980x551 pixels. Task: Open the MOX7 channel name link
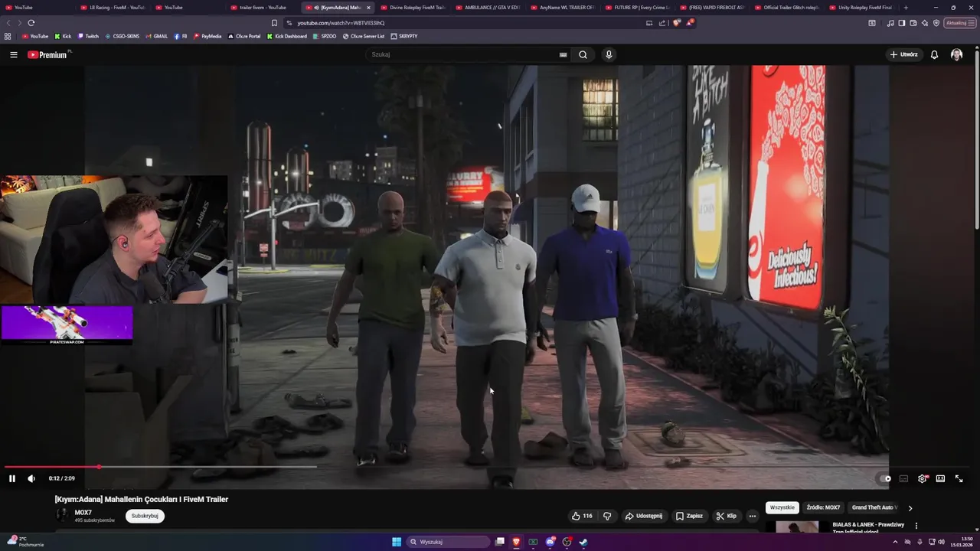pyautogui.click(x=83, y=513)
